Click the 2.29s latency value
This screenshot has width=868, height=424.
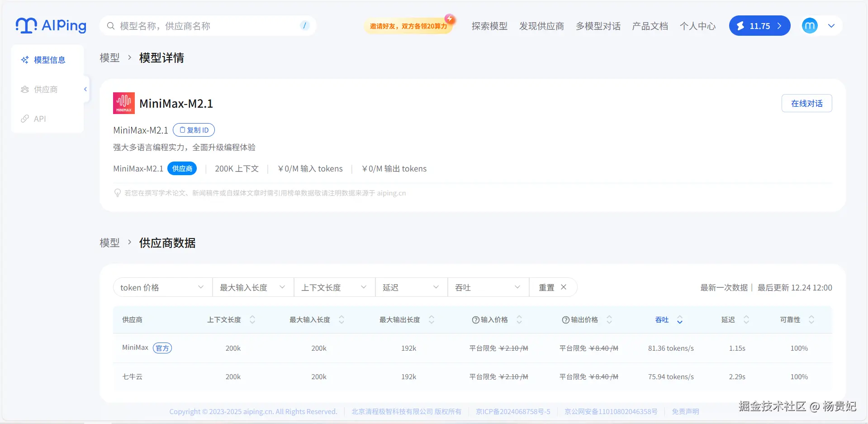[737, 376]
